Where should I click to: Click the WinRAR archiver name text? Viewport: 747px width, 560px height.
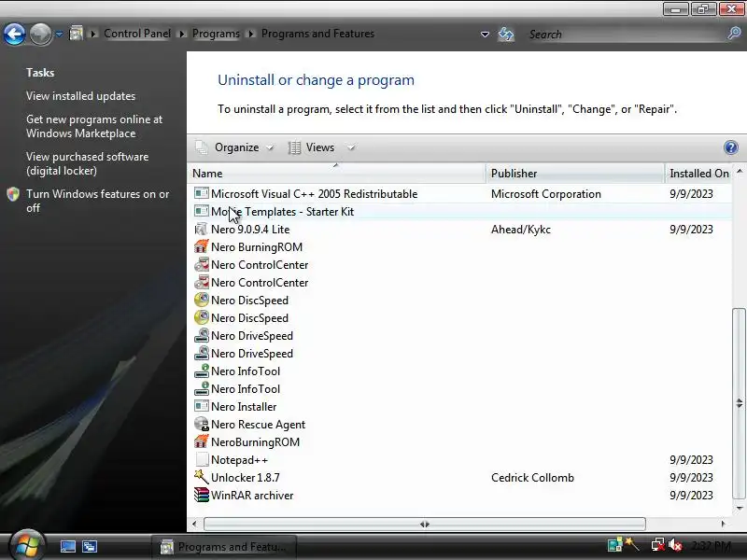pos(252,496)
